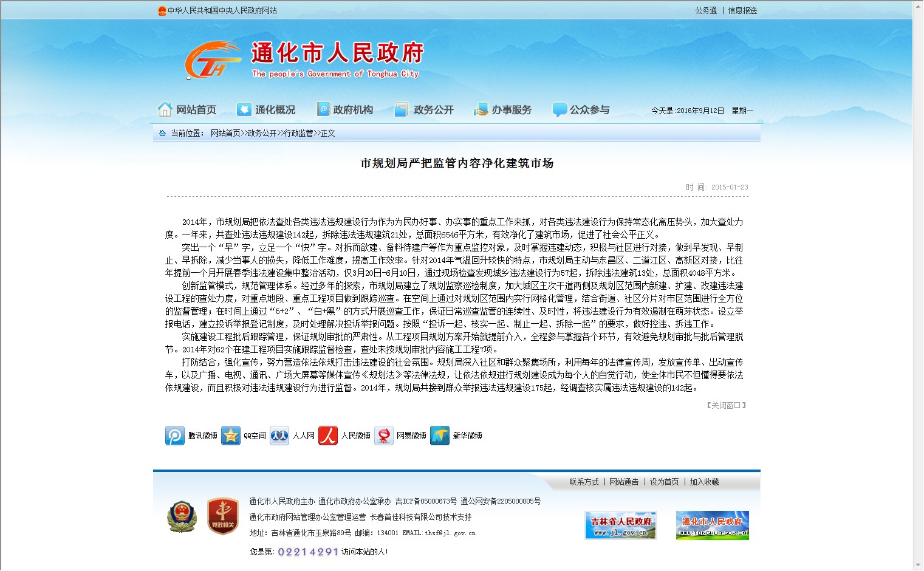Share article via QQ空间 star icon
The image size is (924, 571).
click(231, 436)
